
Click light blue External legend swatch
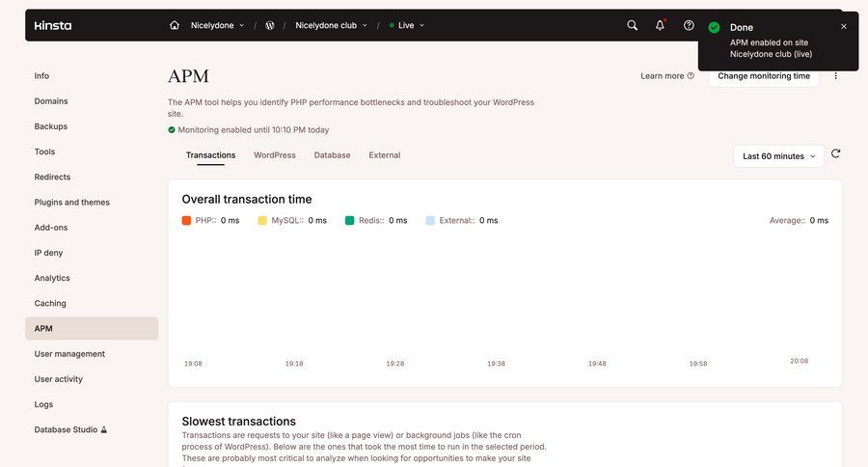[x=430, y=221]
